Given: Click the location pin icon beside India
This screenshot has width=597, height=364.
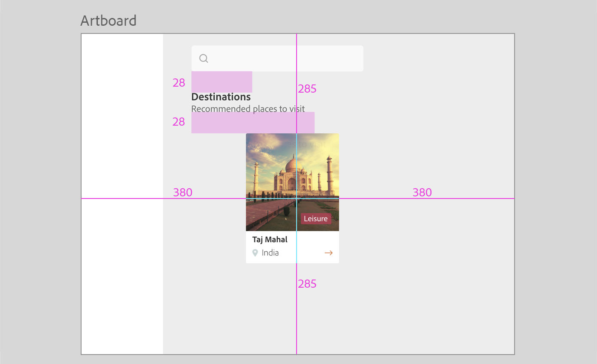Looking at the screenshot, I should click(x=255, y=253).
